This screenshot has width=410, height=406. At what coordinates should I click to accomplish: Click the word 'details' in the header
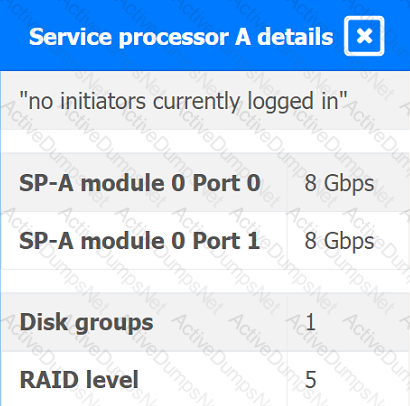pyautogui.click(x=295, y=37)
